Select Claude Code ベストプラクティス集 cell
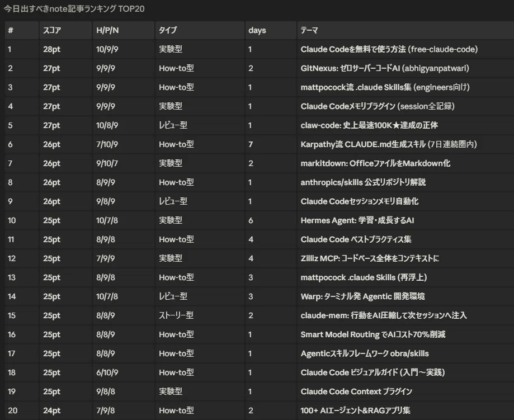514x420 pixels. 405,240
